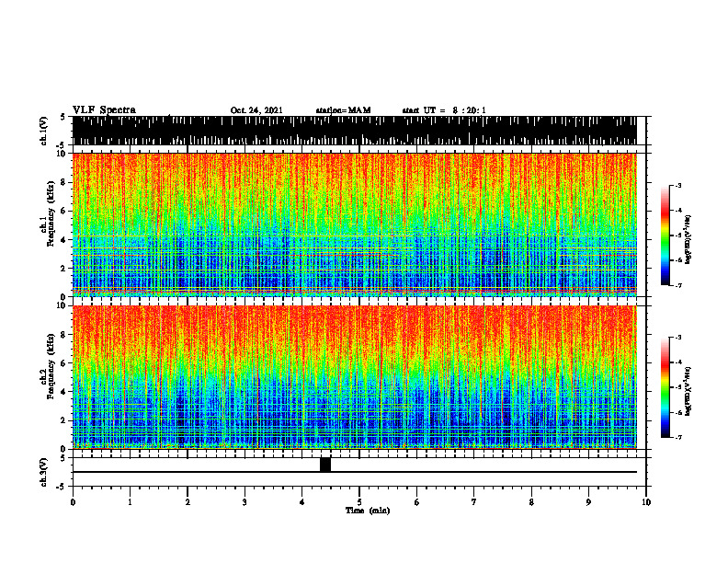Click the ch.2 color bar log(PSD) unit label
This screenshot has width=728, height=563.
(x=688, y=391)
